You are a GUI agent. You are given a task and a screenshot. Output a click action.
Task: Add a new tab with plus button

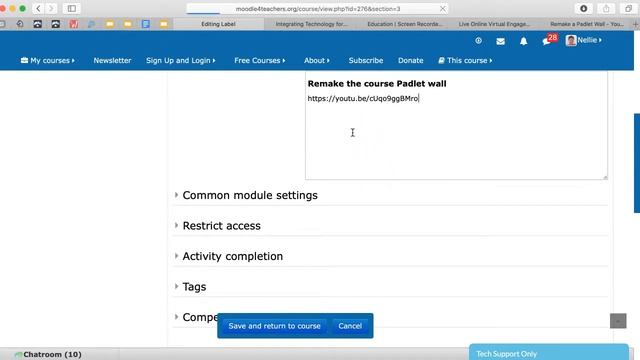636,24
